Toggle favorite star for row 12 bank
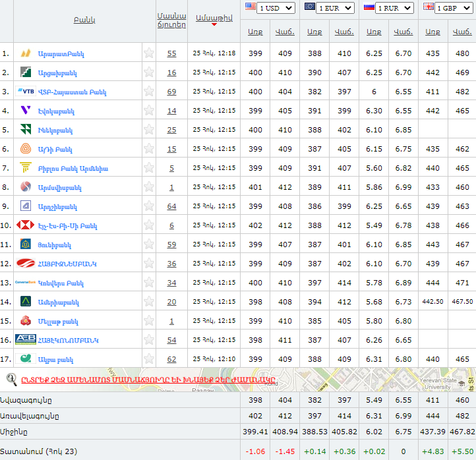476x460 pixels. [149, 264]
